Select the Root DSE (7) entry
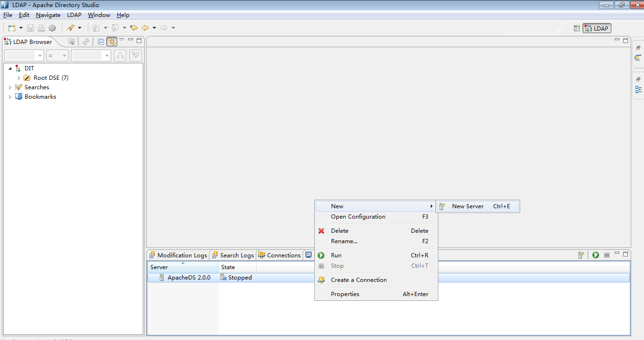 coord(51,78)
